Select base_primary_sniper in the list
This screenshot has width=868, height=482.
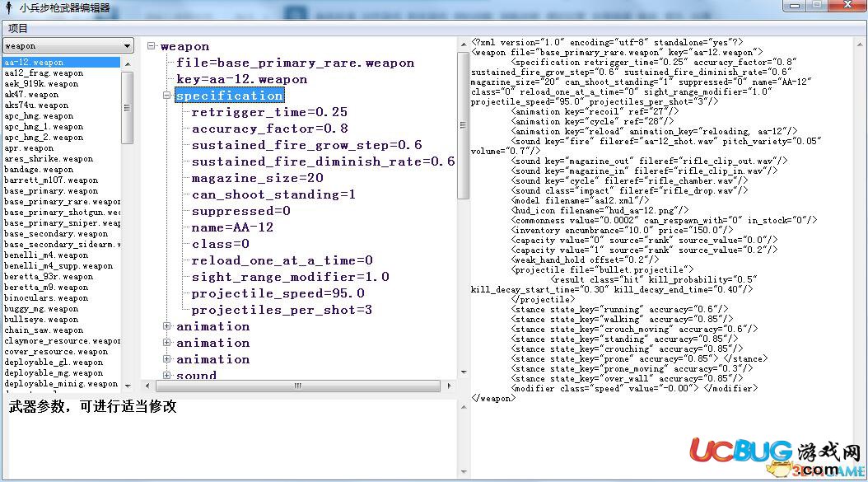(x=62, y=222)
